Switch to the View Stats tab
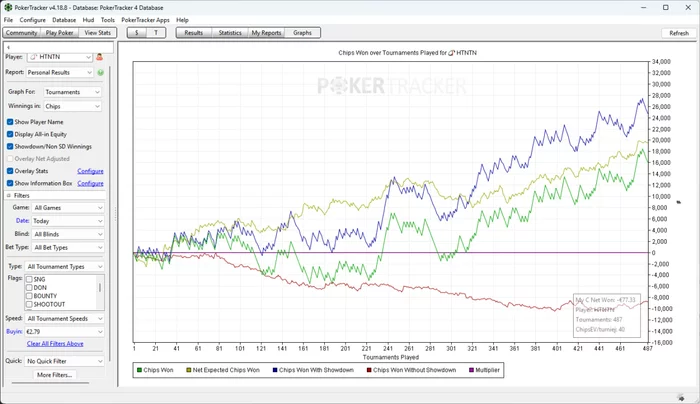700x404 pixels. click(97, 33)
